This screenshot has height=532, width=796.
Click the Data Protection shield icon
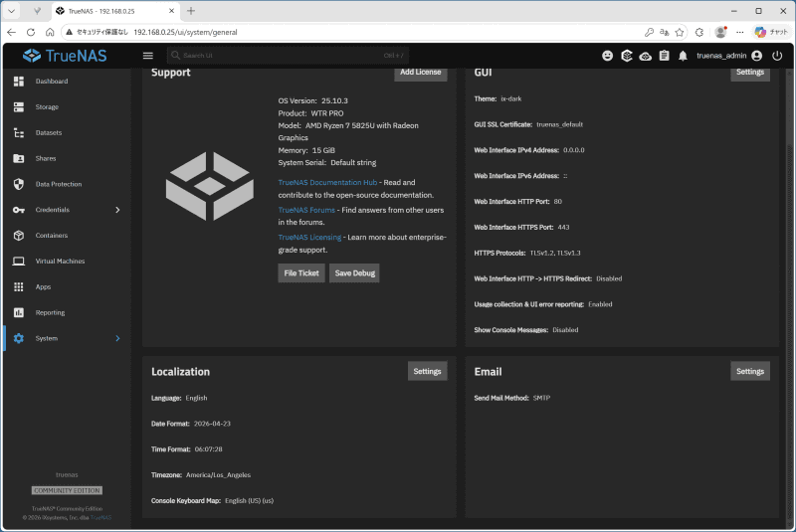pyautogui.click(x=19, y=184)
